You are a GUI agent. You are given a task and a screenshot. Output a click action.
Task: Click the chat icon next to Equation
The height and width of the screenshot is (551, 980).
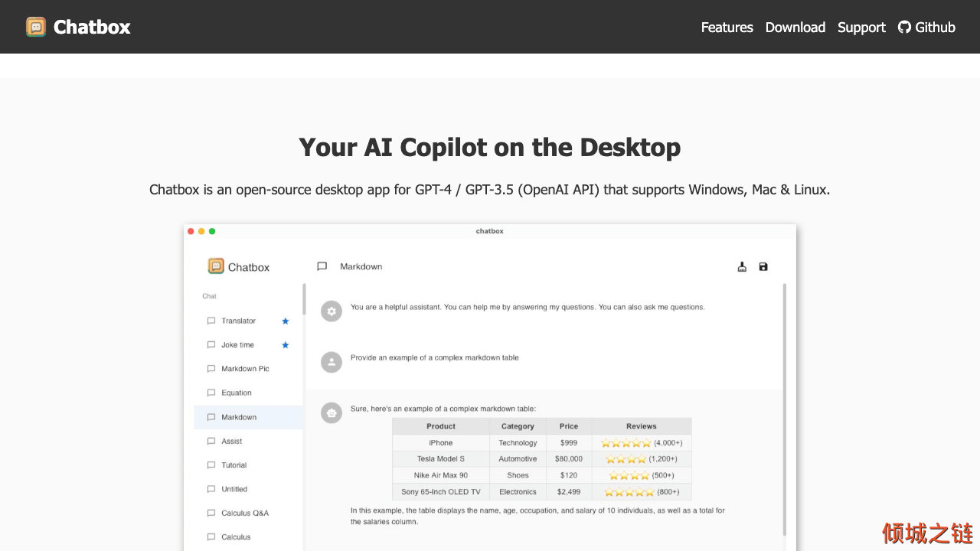click(211, 393)
